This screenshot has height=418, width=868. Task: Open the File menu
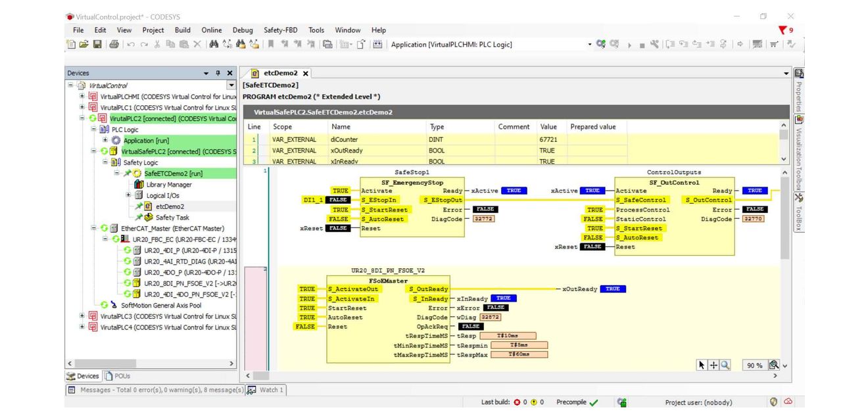pos(78,30)
